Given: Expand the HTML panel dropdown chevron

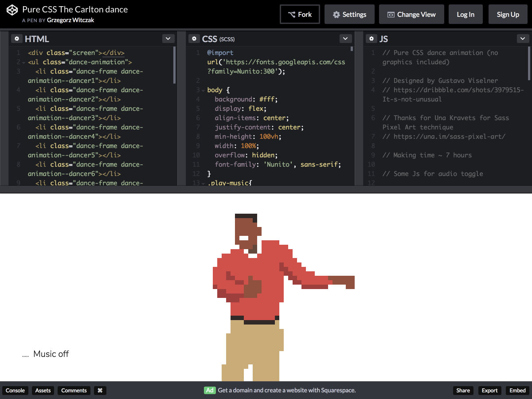Looking at the screenshot, I should pos(168,39).
